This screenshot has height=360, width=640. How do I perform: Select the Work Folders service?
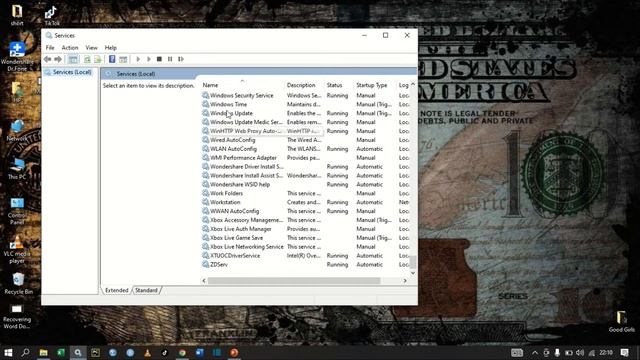point(305,193)
